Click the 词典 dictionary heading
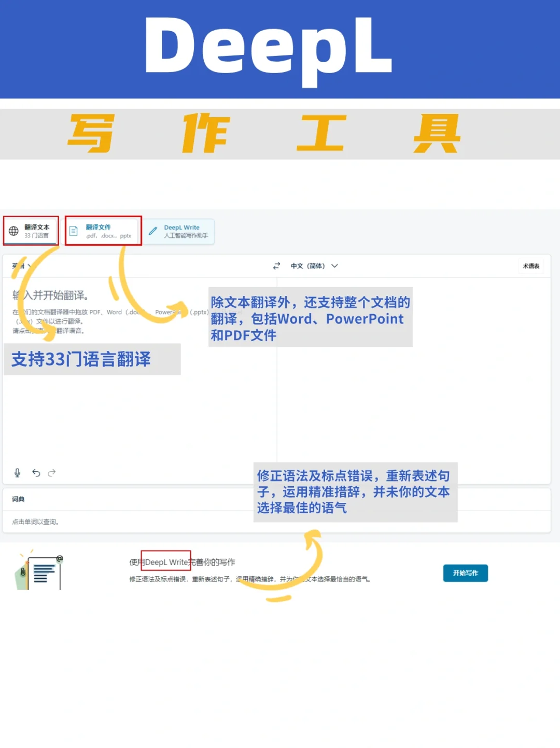The height and width of the screenshot is (748, 560). coord(18,499)
